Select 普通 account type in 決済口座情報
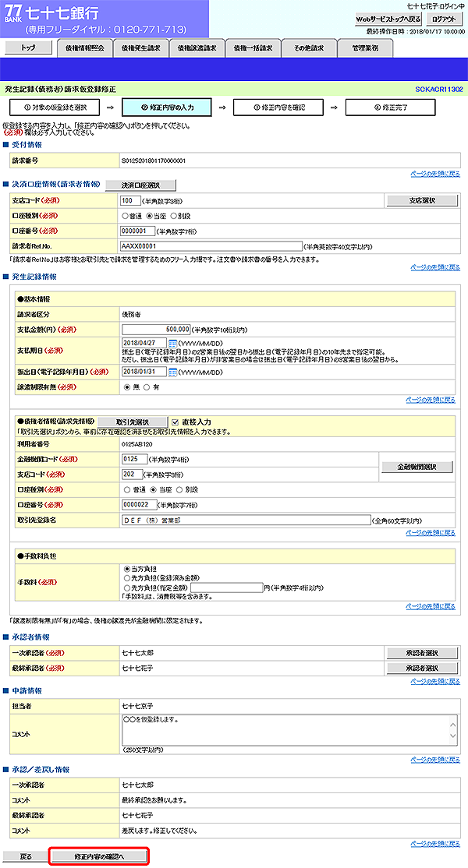 point(125,216)
